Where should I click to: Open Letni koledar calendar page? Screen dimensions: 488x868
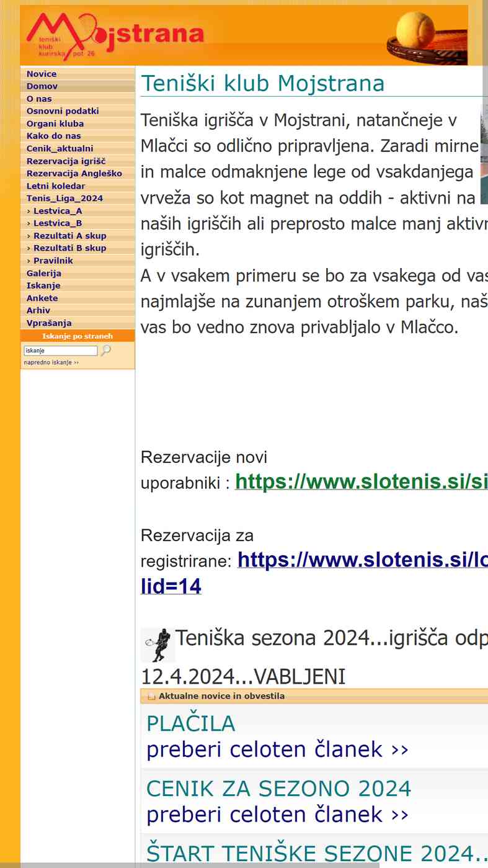78,186
